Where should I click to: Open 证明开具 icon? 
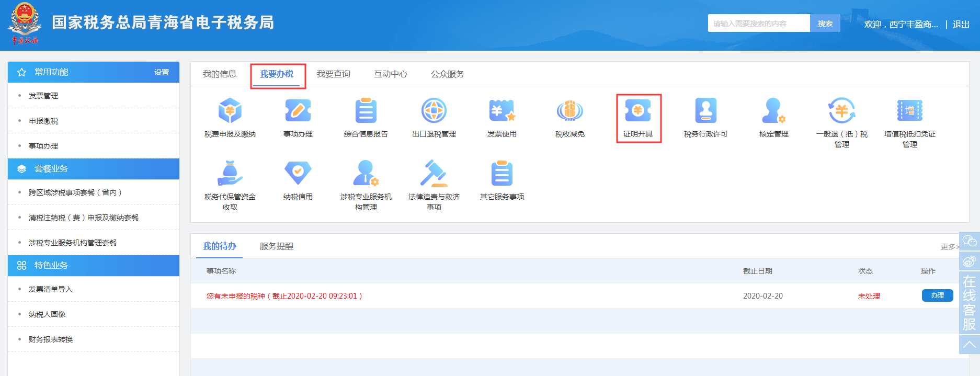(638, 111)
